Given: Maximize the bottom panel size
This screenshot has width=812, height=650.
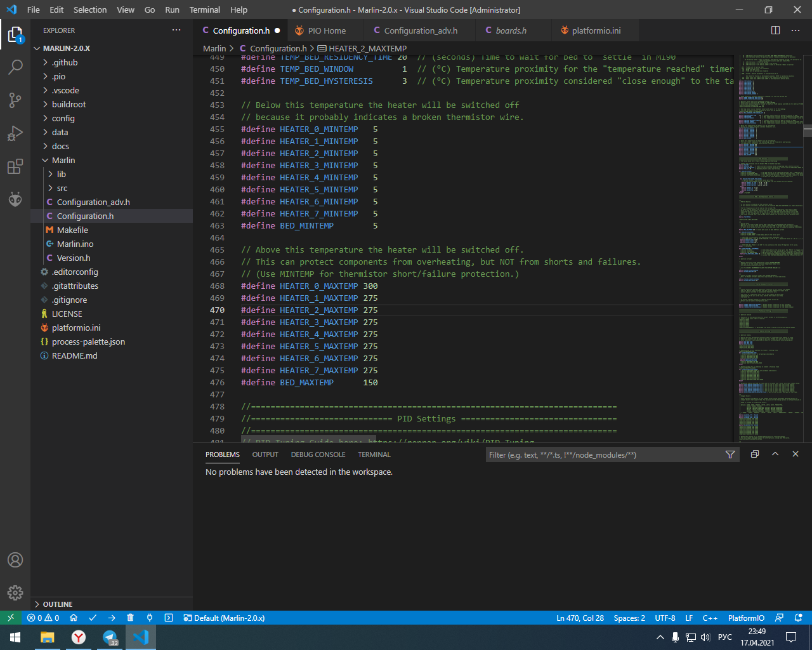Looking at the screenshot, I should [x=775, y=454].
